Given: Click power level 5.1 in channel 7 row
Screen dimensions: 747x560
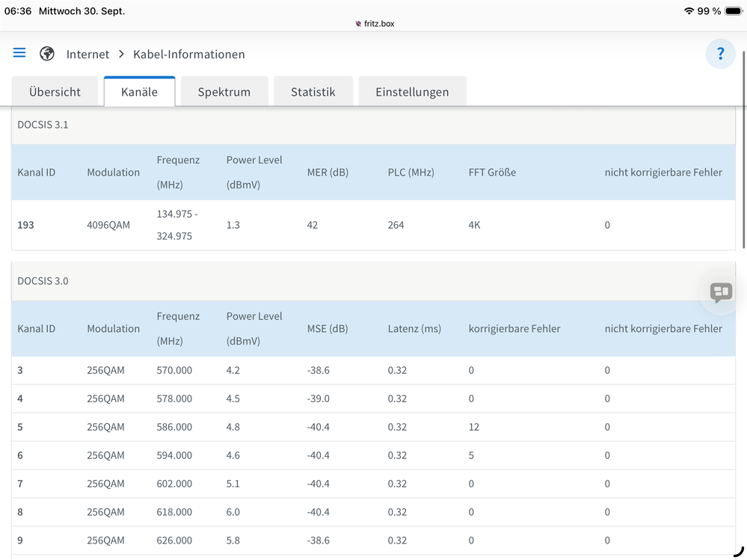Looking at the screenshot, I should pyautogui.click(x=233, y=484).
